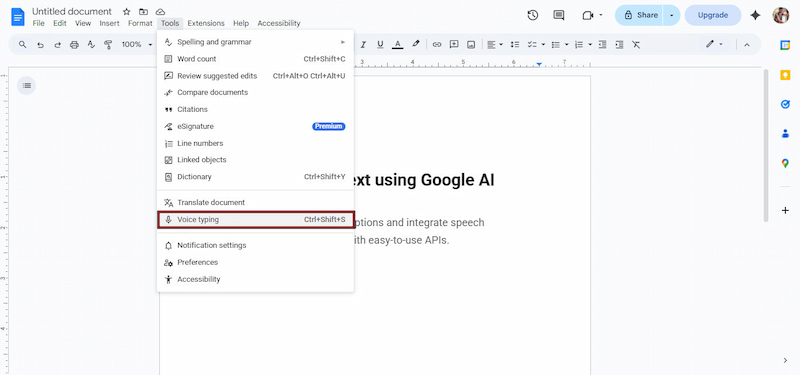Viewport: 800px width, 375px height.
Task: Open the Insert menu
Action: point(109,23)
